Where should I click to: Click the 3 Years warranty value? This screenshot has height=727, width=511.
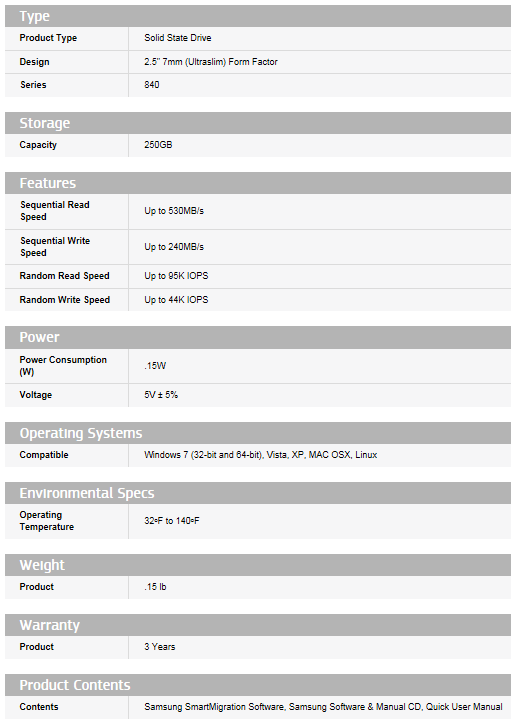pyautogui.click(x=160, y=647)
